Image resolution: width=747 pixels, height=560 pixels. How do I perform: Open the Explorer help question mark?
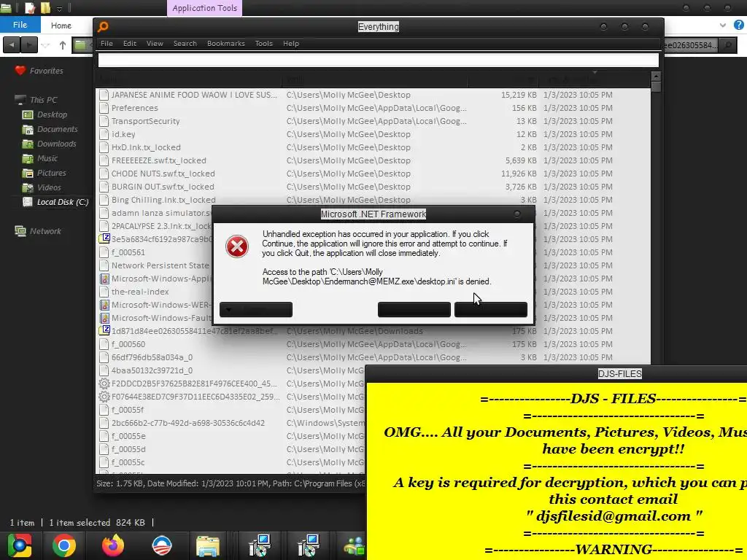coord(738,26)
